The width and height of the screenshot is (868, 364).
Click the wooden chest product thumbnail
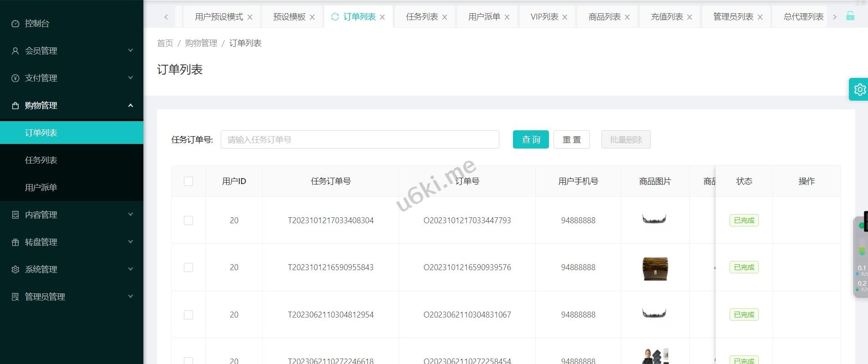(x=655, y=268)
